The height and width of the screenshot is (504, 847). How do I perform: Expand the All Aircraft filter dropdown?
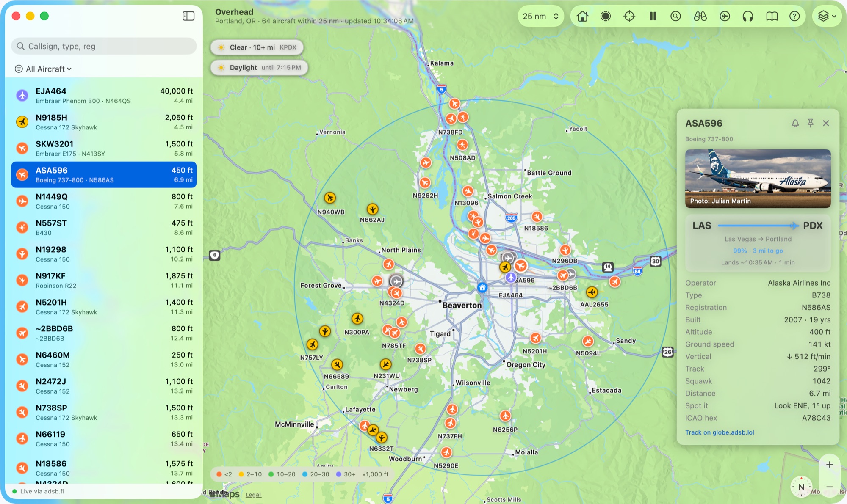pos(43,69)
